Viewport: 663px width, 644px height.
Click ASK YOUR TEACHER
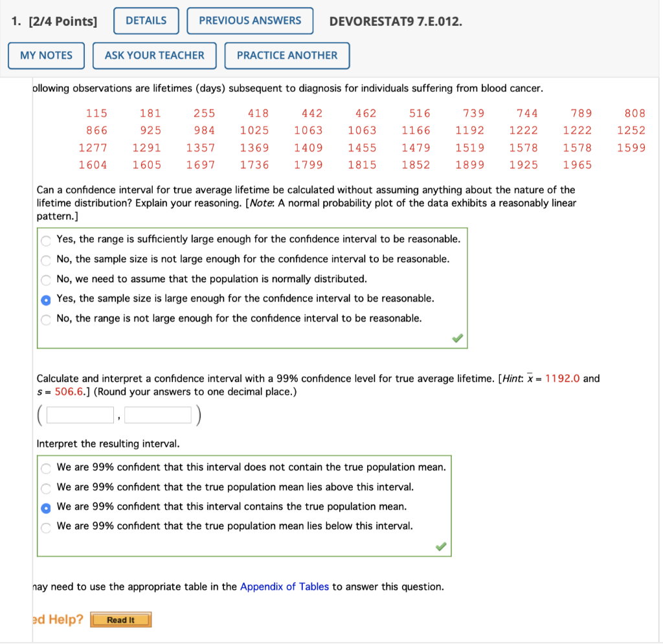[x=154, y=56]
